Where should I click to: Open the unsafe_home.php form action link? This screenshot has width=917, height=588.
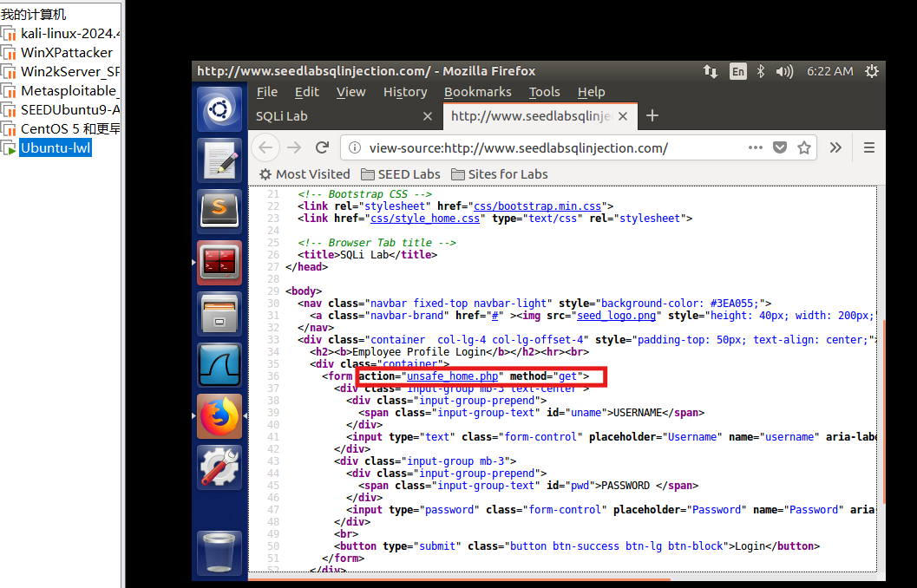click(x=453, y=376)
